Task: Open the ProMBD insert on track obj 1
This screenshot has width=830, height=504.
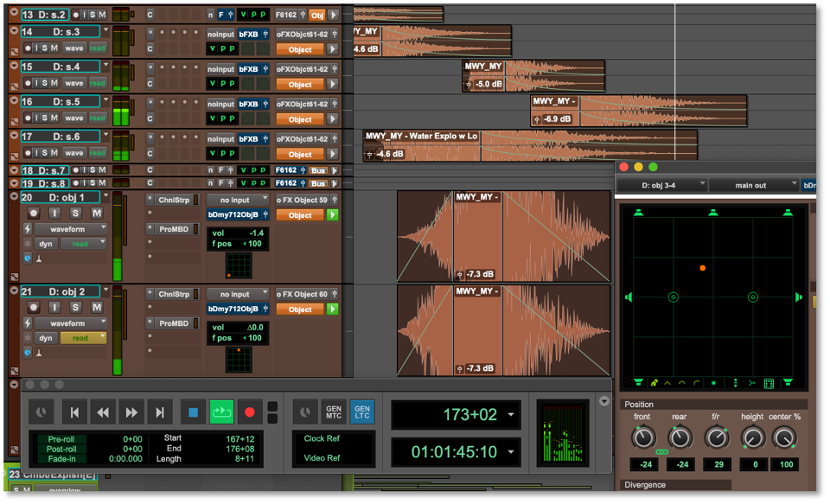Action: (173, 229)
